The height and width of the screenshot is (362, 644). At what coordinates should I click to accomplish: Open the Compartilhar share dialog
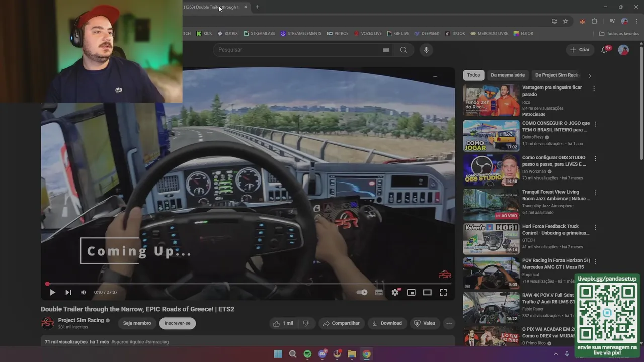[341, 323]
